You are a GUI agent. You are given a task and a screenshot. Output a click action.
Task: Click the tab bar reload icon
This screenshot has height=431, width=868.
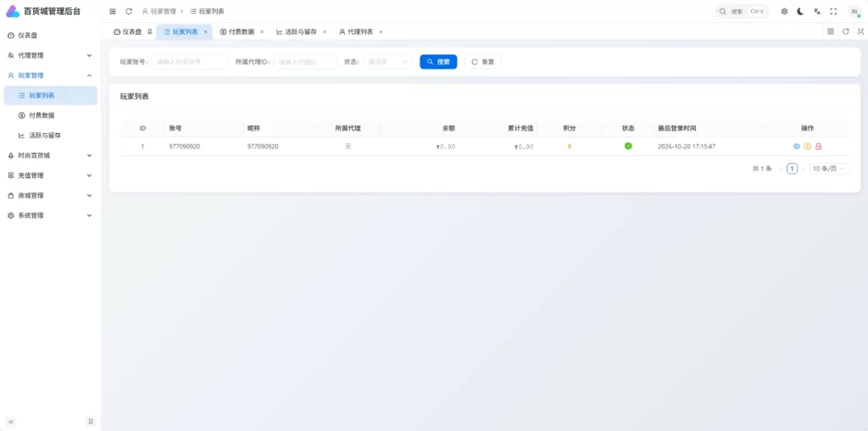846,31
